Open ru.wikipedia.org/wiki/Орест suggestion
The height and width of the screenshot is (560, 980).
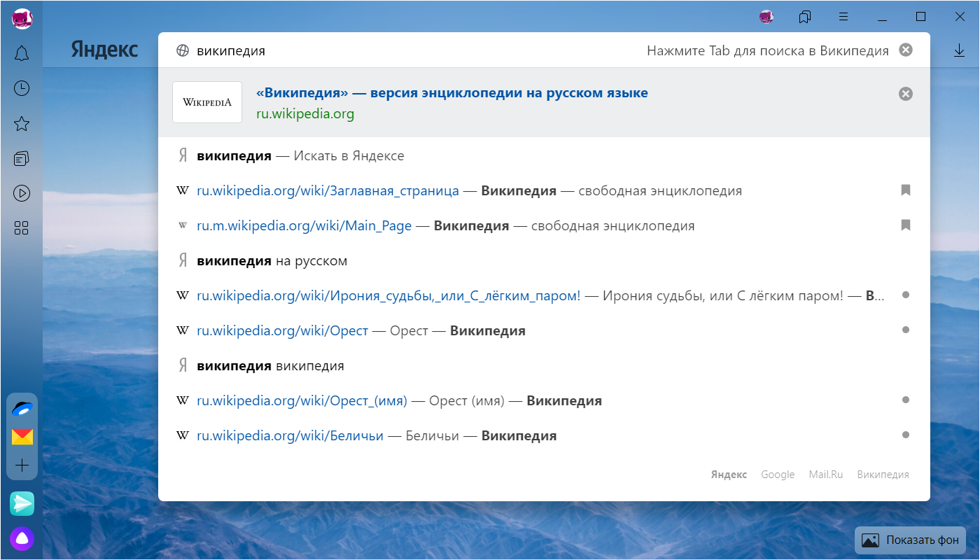point(544,330)
